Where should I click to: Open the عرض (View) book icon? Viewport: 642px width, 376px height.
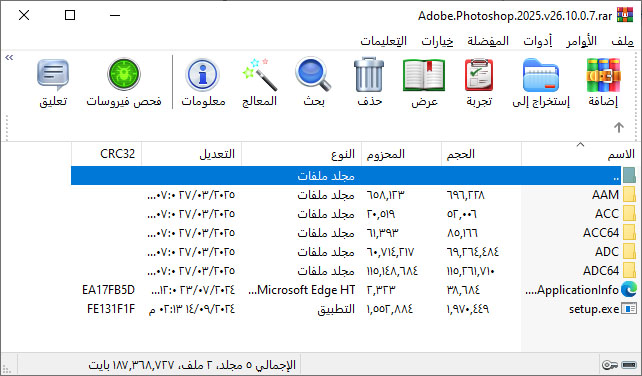pyautogui.click(x=424, y=75)
